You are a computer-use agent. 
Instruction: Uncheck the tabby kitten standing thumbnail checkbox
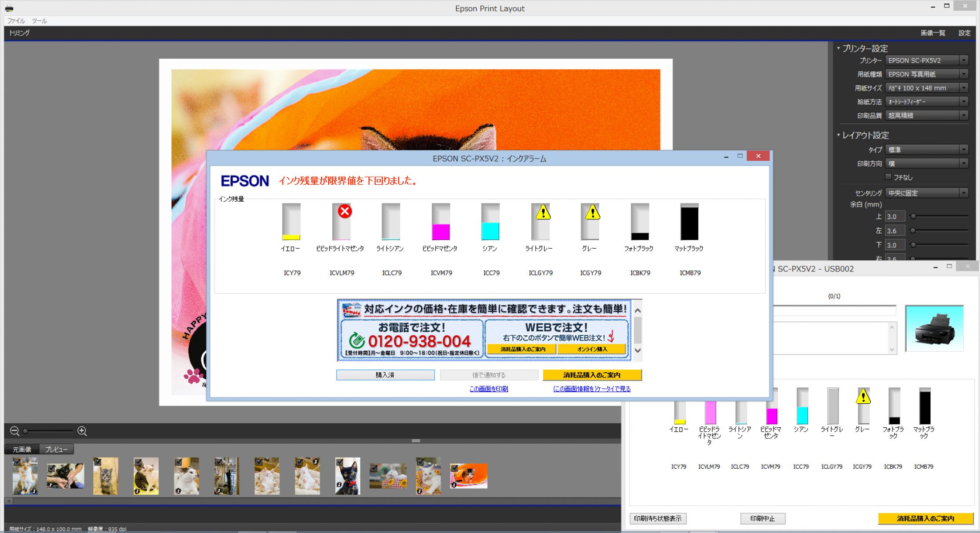pyautogui.click(x=98, y=462)
